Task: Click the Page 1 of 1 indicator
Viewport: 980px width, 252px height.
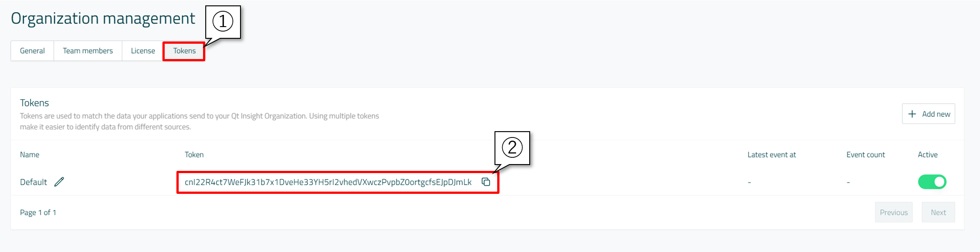Action: 38,212
